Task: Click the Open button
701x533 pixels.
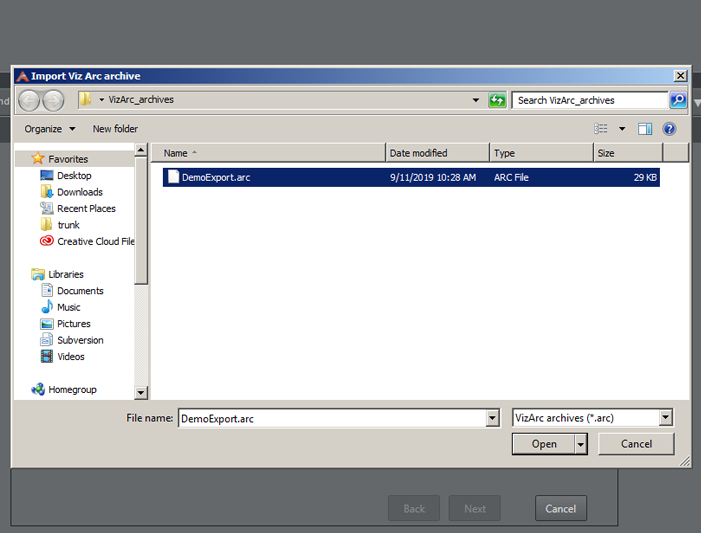Action: pyautogui.click(x=544, y=444)
